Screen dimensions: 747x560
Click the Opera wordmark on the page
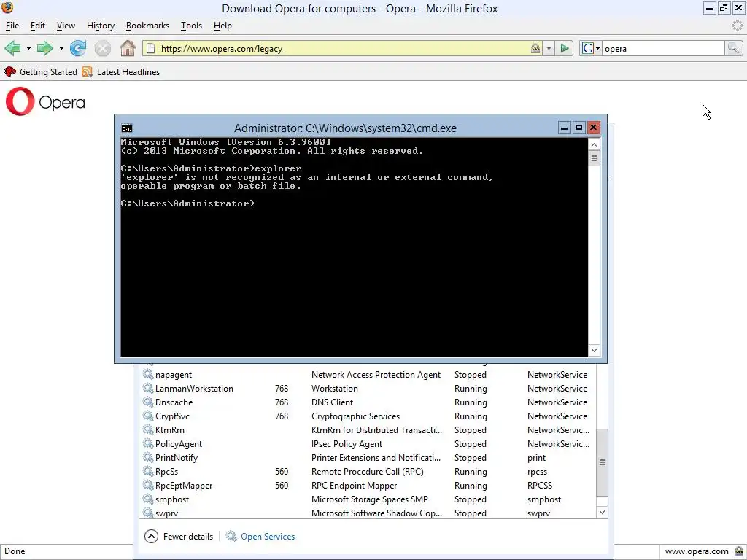[62, 102]
